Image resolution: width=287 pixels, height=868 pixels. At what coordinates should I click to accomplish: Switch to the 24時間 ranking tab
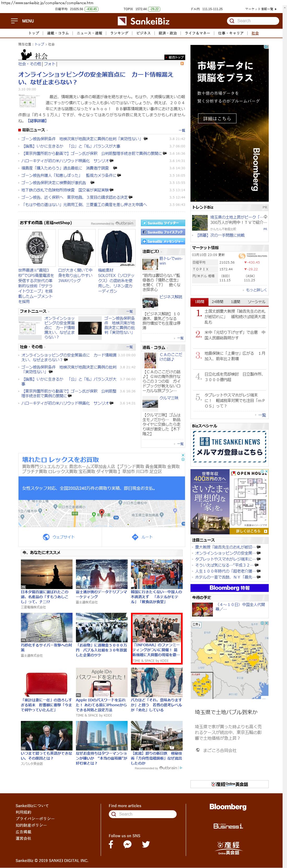(217, 302)
